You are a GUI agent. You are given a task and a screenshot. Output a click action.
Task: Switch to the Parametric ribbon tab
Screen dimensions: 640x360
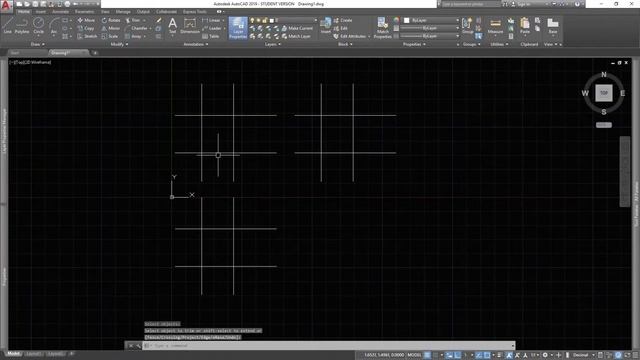tap(84, 11)
